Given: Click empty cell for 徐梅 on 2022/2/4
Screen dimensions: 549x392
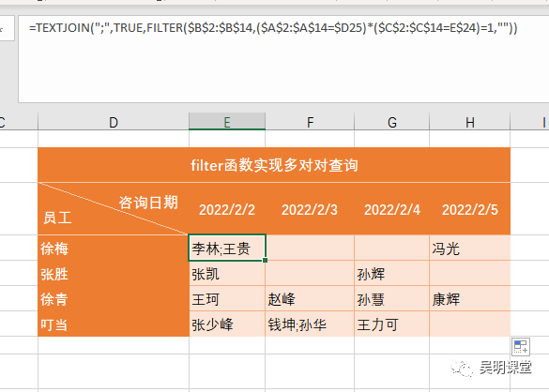Looking at the screenshot, I should point(391,248).
